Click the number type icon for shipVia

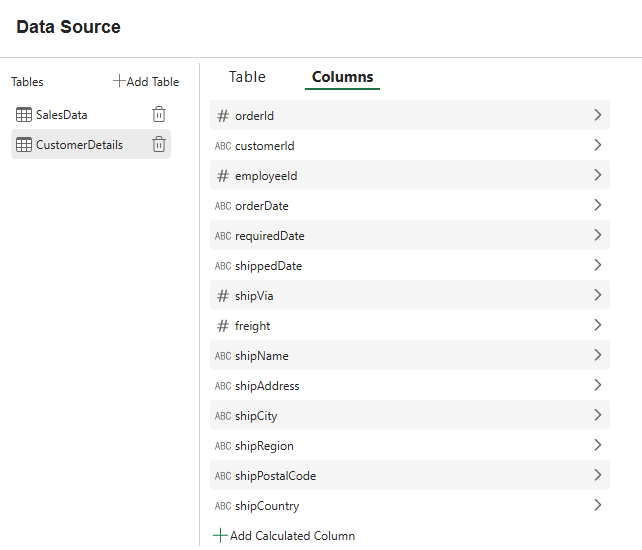coord(223,296)
